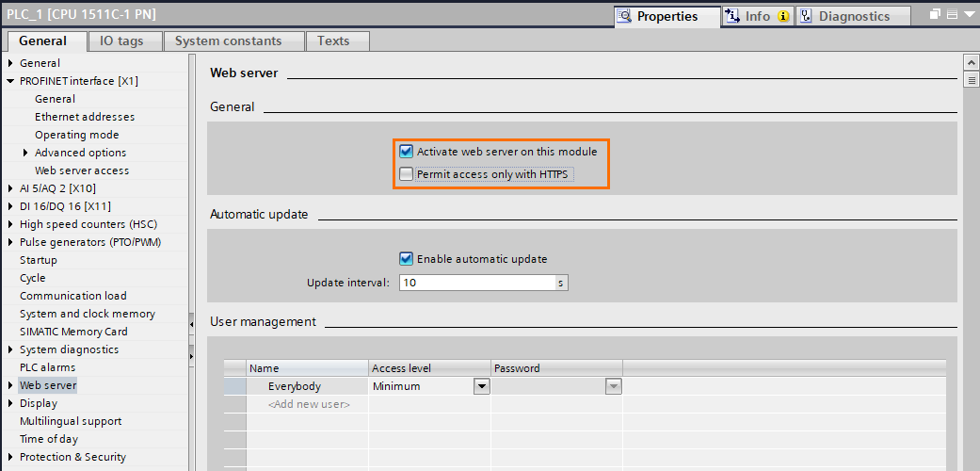Viewport: 980px width, 471px height.
Task: Expand AI 5/AQ 2 [X10] node
Action: 10,188
